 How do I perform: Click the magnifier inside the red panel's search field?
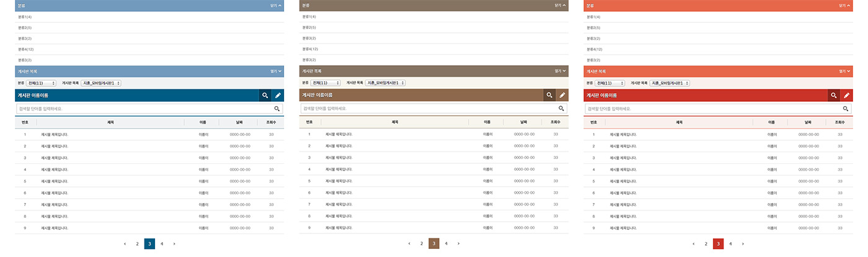point(845,109)
